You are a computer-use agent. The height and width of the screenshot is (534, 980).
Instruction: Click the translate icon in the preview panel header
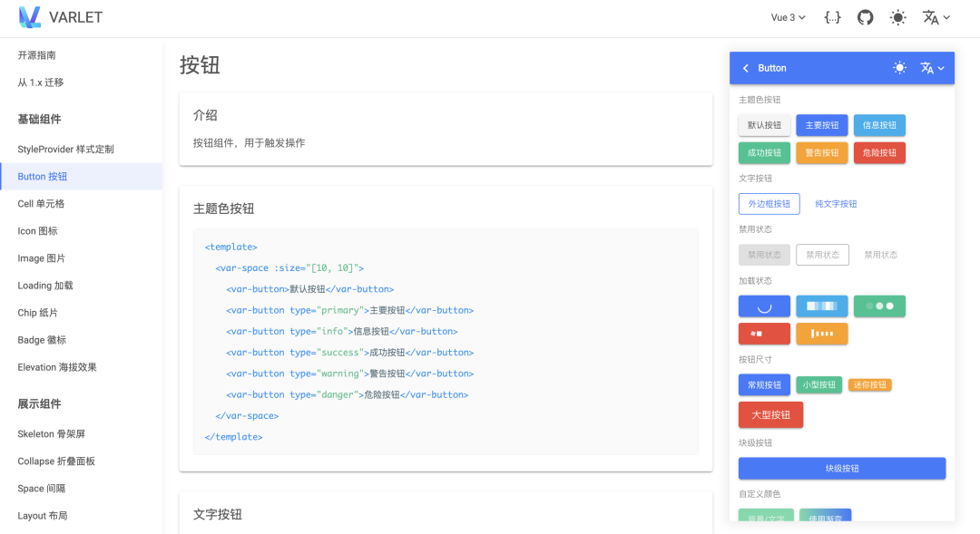coord(928,67)
